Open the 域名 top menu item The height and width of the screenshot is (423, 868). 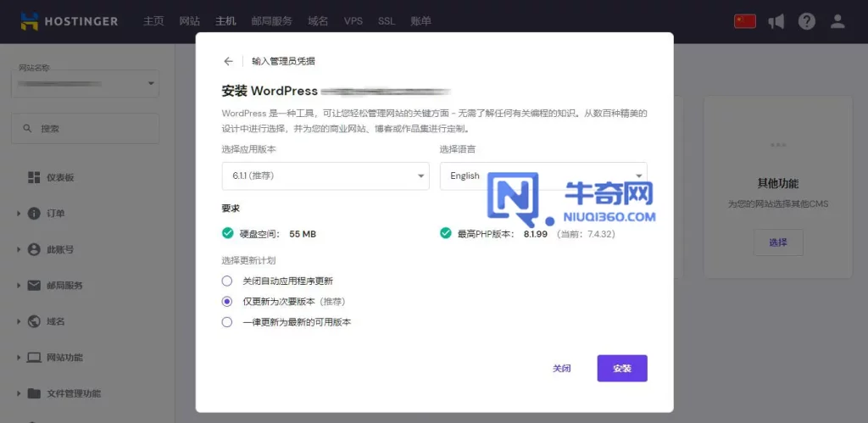(318, 21)
